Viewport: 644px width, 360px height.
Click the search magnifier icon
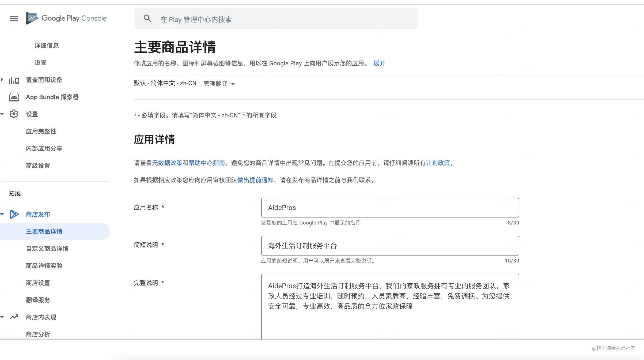click(x=147, y=18)
